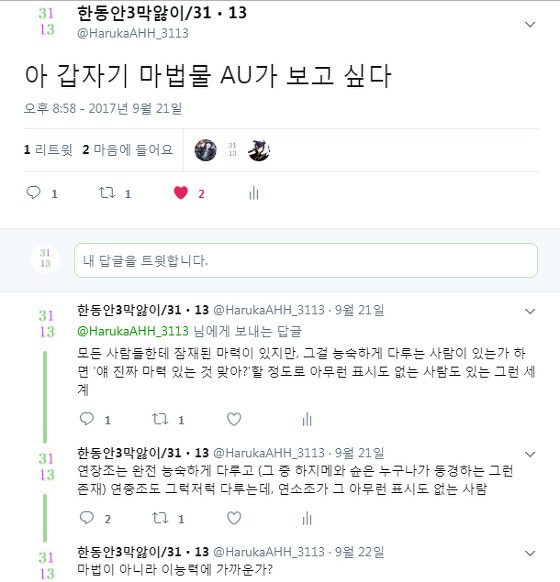Open the 1 리트윗 list
The height and width of the screenshot is (582, 560).
(48, 150)
